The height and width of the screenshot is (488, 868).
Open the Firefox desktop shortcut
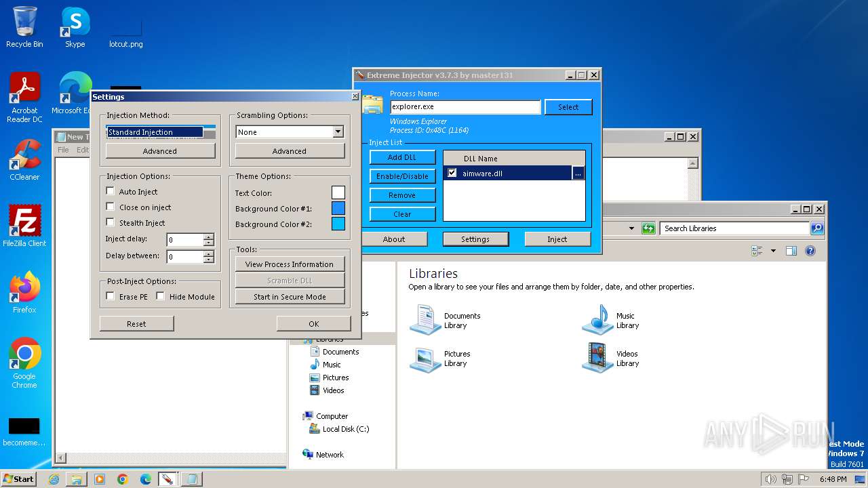pyautogui.click(x=24, y=293)
